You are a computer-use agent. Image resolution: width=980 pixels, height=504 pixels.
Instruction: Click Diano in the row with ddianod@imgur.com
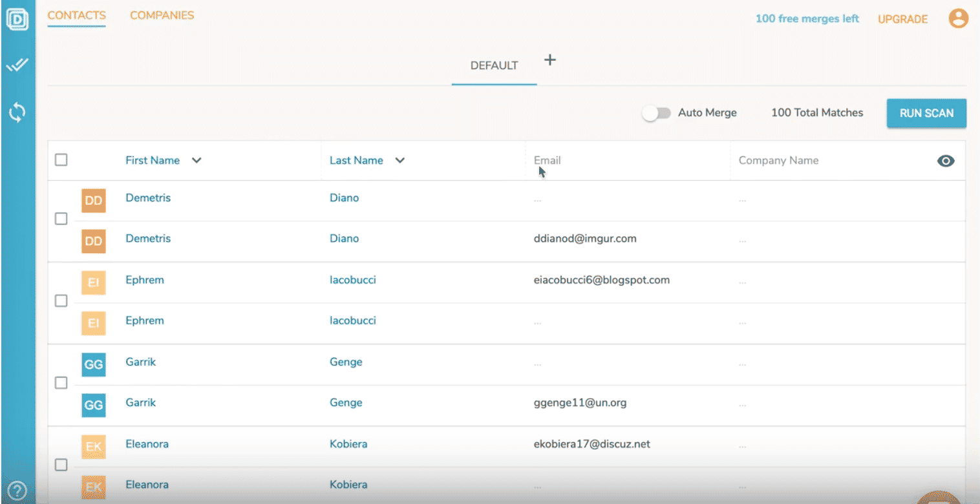344,238
